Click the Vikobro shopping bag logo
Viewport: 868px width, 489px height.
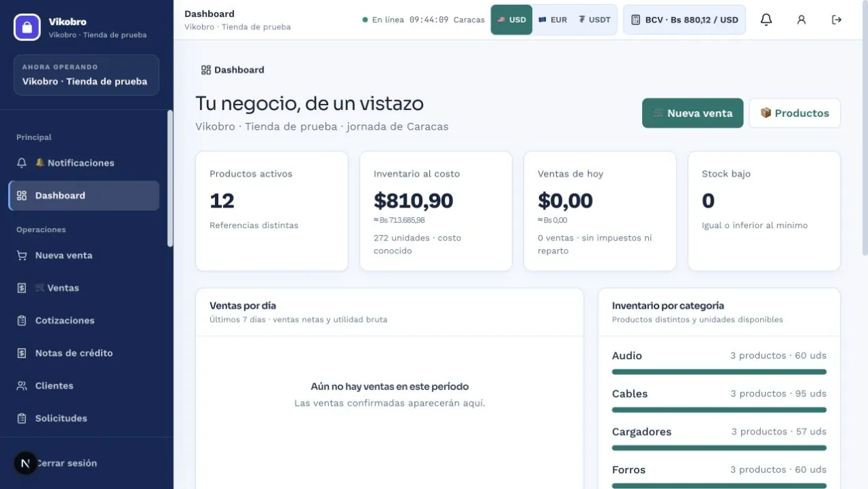[x=27, y=27]
